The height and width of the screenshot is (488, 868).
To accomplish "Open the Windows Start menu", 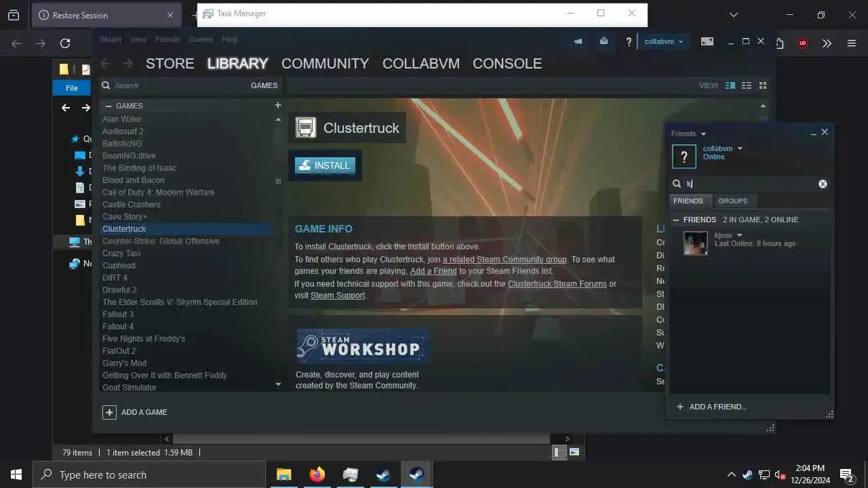I will [16, 474].
